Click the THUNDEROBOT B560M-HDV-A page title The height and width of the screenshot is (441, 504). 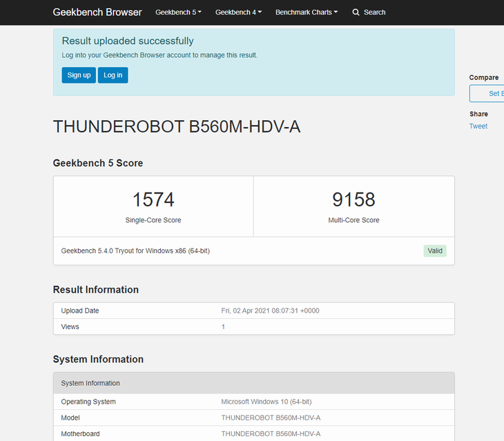[x=177, y=127]
